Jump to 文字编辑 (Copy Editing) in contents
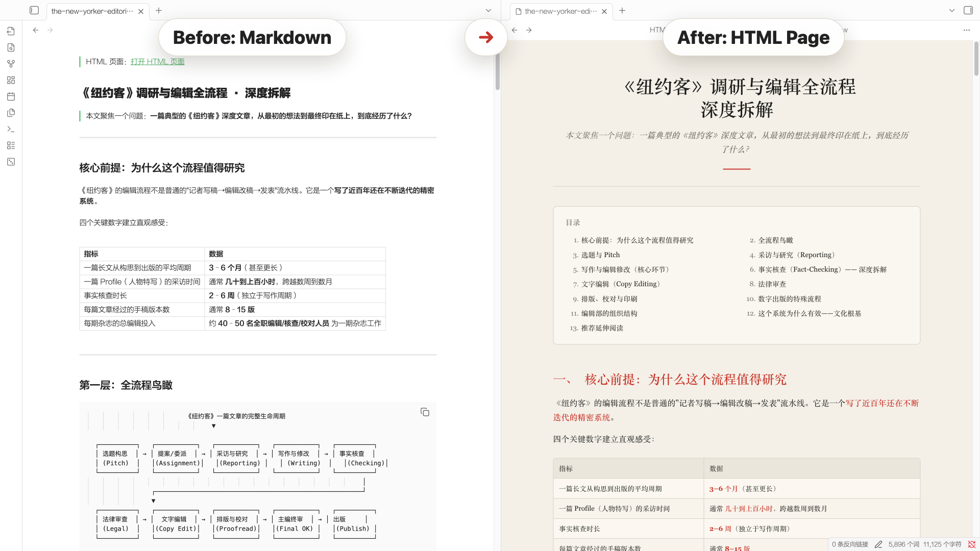 click(622, 284)
